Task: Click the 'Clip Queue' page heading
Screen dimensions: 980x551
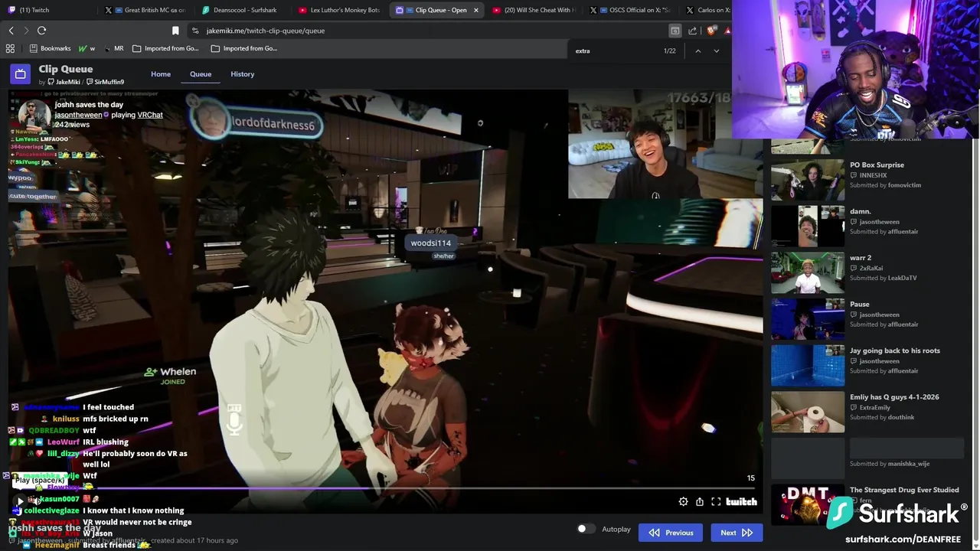Action: pos(66,69)
